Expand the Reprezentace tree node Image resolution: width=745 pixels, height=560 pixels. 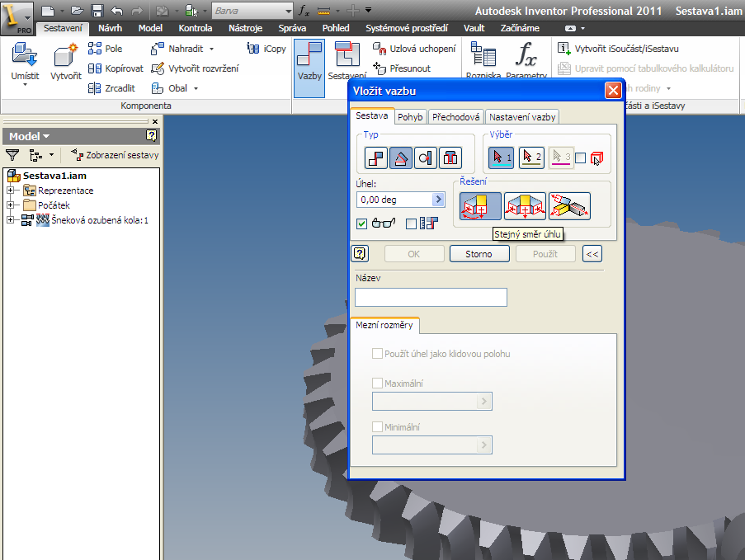(11, 191)
